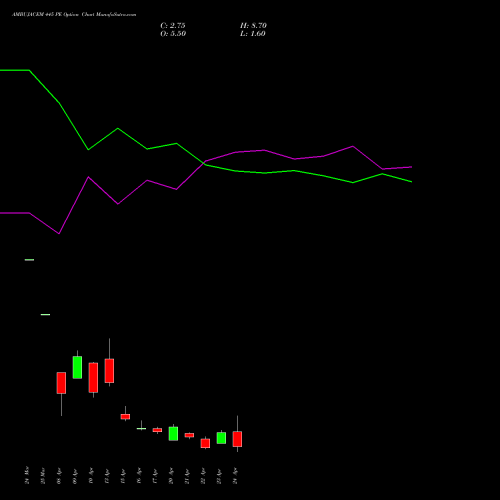
Task: Select the 17 Apr date label
Action: [x=155, y=475]
